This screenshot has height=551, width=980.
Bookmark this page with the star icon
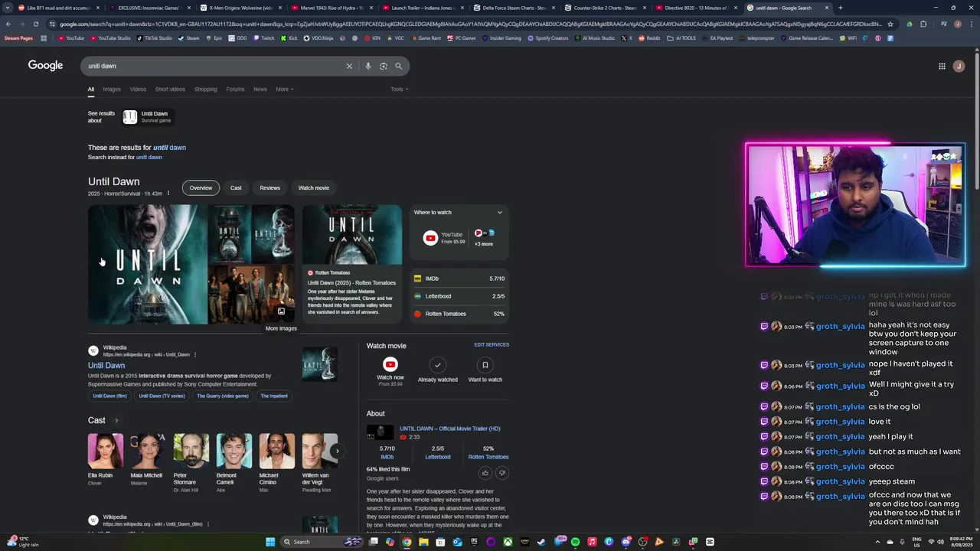point(890,24)
